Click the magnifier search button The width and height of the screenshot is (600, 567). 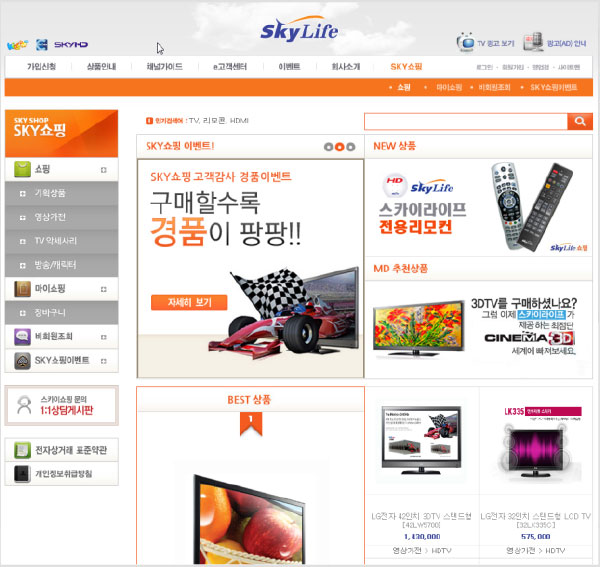pos(580,121)
